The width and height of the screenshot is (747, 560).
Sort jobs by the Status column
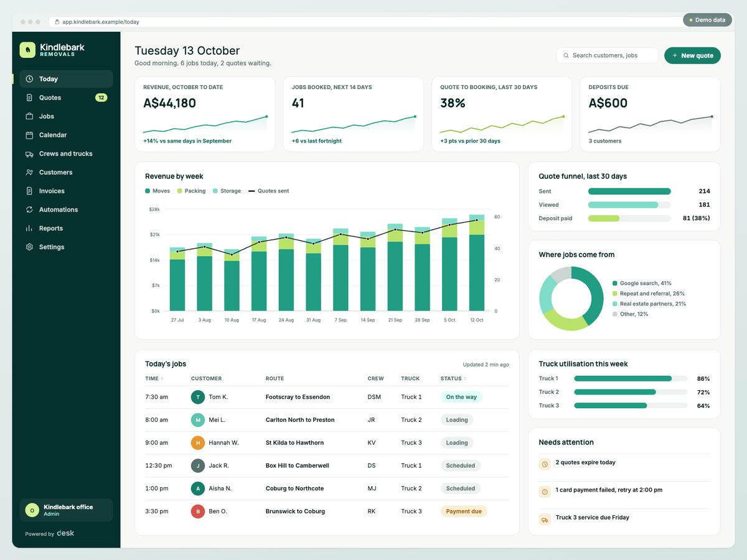tap(453, 378)
